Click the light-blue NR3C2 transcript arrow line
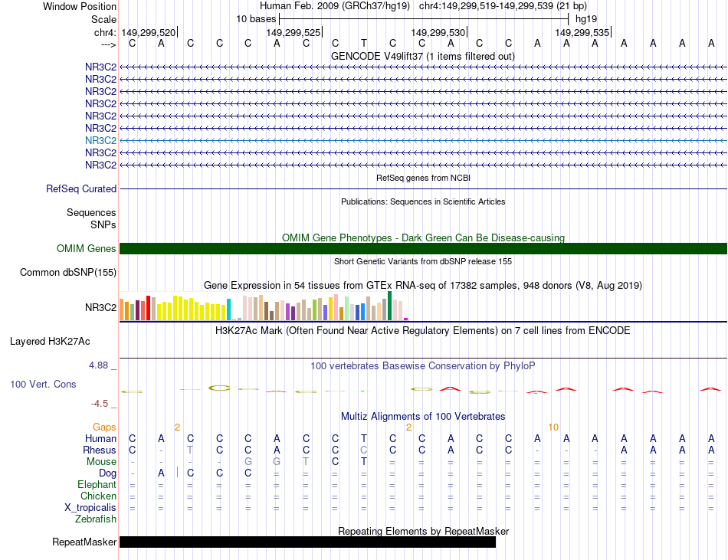This screenshot has height=560, width=728. tap(424, 141)
